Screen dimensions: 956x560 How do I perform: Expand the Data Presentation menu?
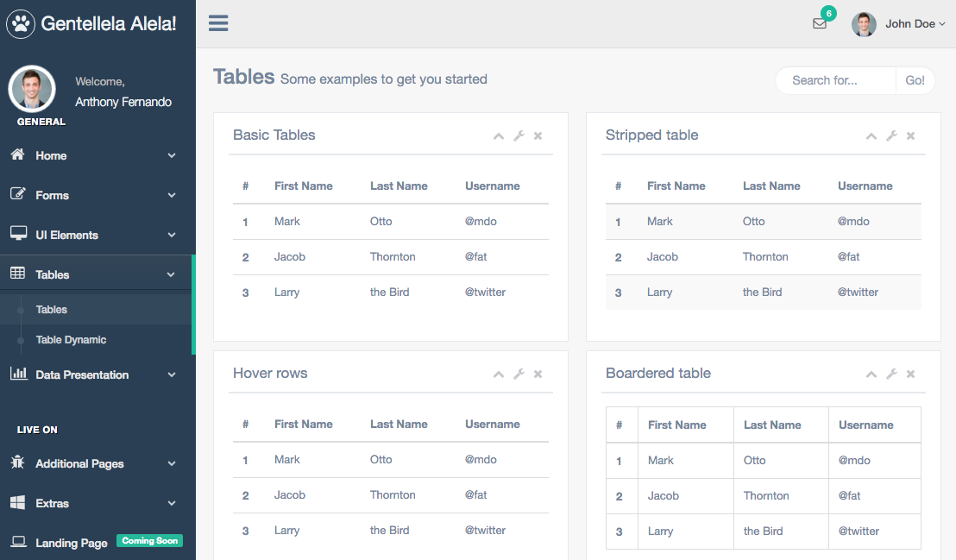pos(93,374)
